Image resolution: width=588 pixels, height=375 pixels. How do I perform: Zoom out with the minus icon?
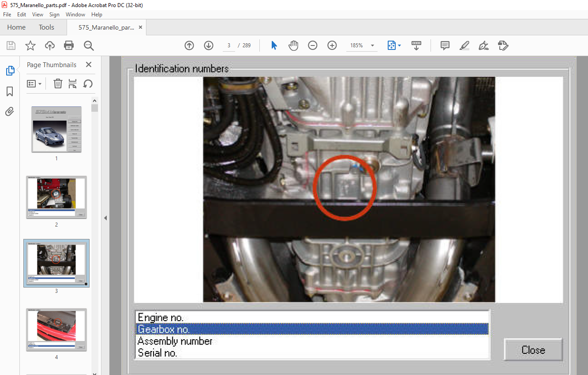(x=313, y=45)
